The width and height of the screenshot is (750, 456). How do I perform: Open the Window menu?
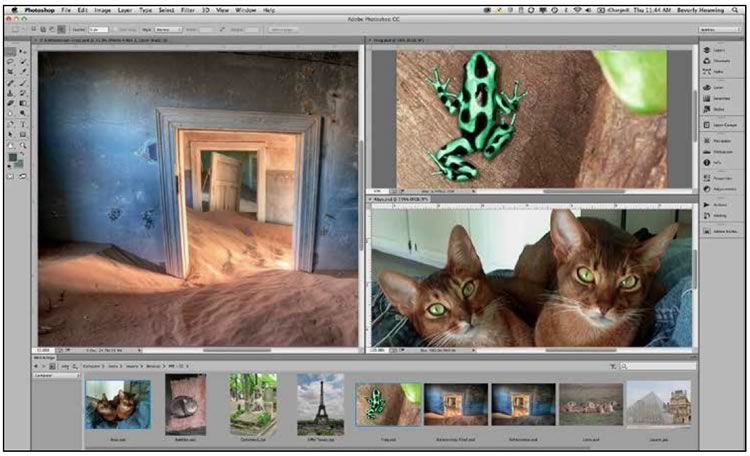point(246,10)
